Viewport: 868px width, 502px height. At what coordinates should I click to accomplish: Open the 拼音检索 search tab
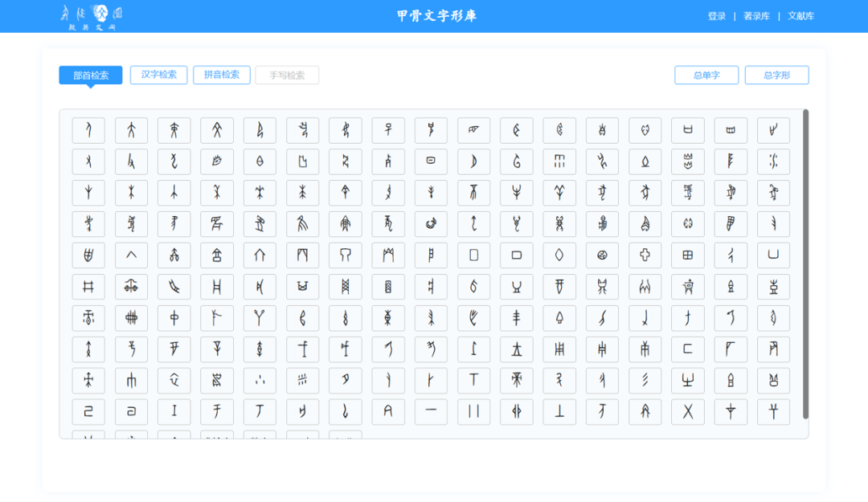222,75
